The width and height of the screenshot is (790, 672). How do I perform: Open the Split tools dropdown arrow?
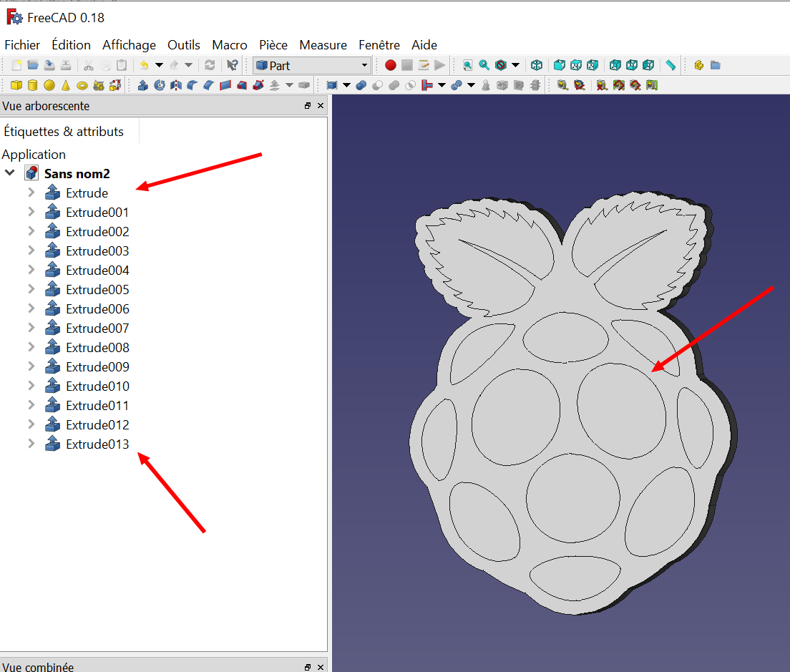click(471, 86)
